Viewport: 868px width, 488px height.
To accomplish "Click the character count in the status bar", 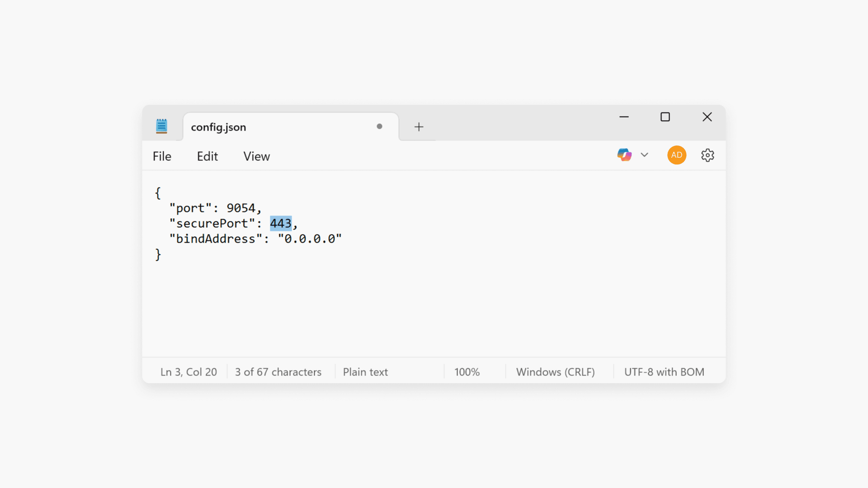I will (x=278, y=371).
